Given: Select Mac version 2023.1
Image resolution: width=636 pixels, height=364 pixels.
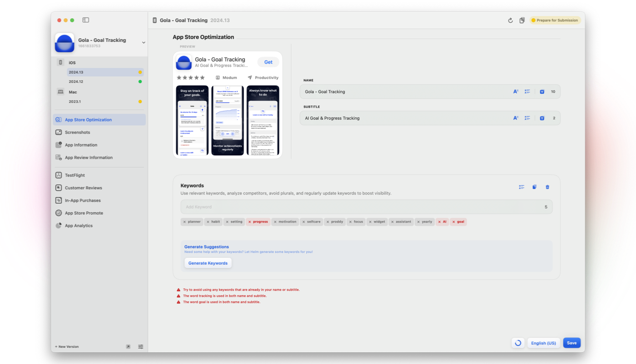Looking at the screenshot, I should point(105,102).
